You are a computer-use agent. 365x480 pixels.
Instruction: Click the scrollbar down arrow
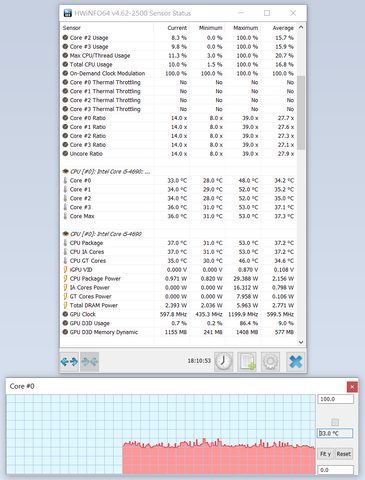pyautogui.click(x=301, y=342)
